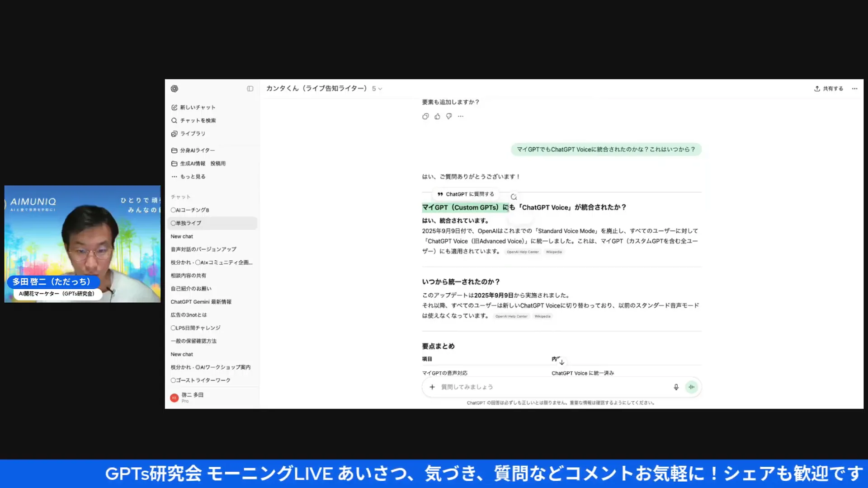Open the 枝分かれ · 〇AI×コミュニティ企画 chat
This screenshot has width=868, height=488.
pos(212,262)
